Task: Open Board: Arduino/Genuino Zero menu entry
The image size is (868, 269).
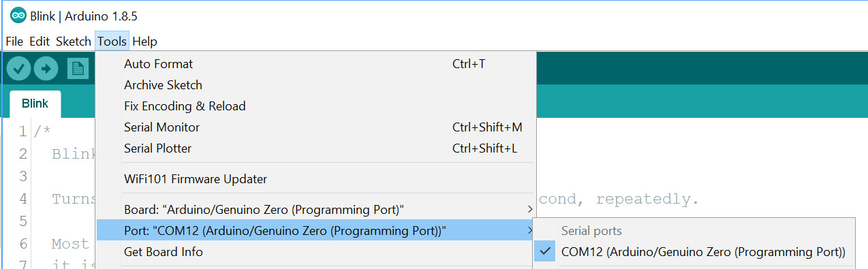Action: coord(315,208)
